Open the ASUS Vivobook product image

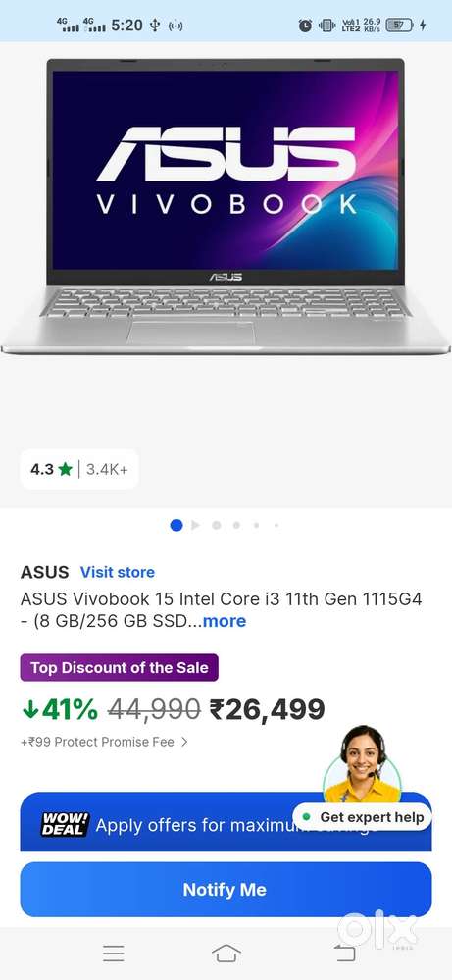pos(226,206)
